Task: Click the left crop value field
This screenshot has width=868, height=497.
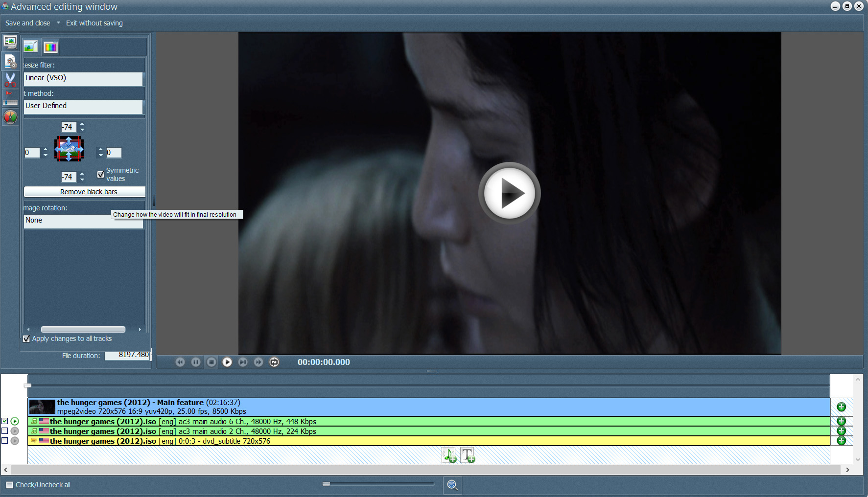Action: pyautogui.click(x=32, y=153)
